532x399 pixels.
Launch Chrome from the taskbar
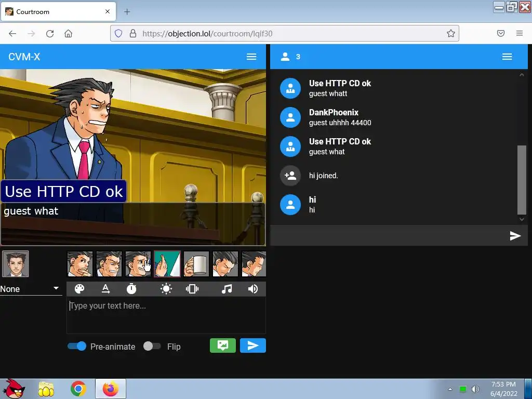coord(78,389)
